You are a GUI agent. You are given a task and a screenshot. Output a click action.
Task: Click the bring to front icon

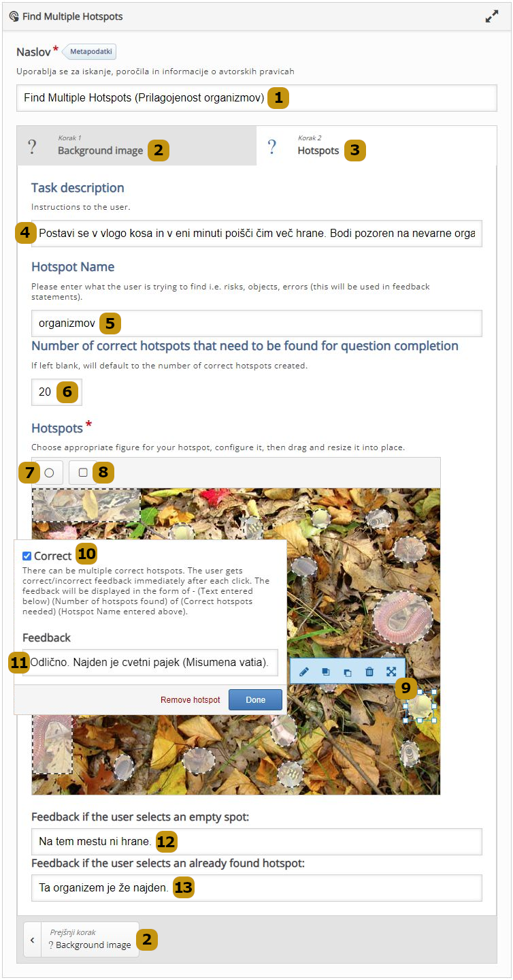tap(326, 671)
